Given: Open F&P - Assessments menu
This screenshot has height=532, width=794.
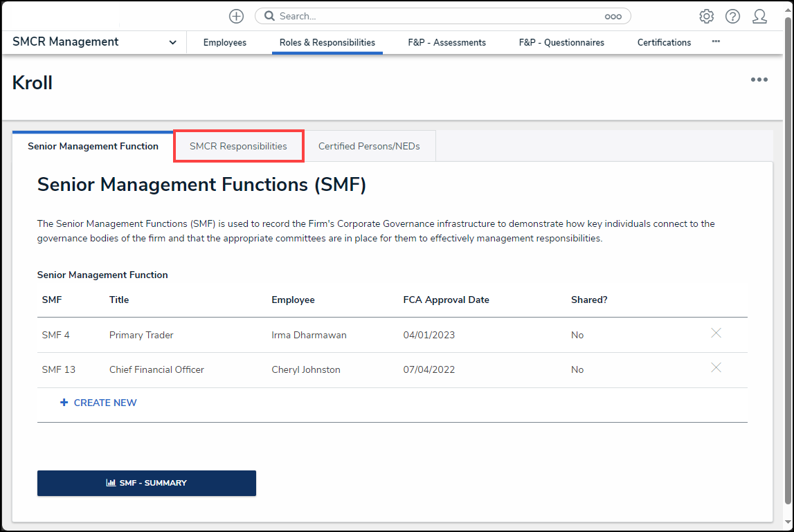Looking at the screenshot, I should coord(446,42).
